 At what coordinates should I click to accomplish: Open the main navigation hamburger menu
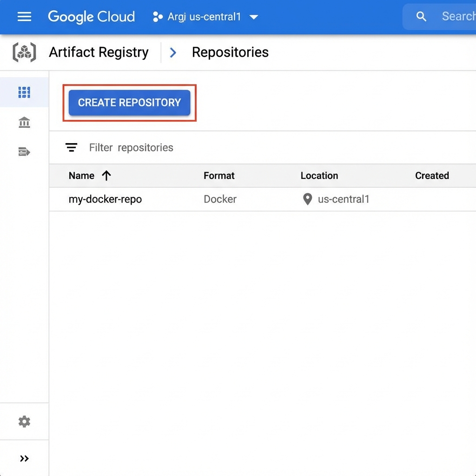click(x=24, y=17)
